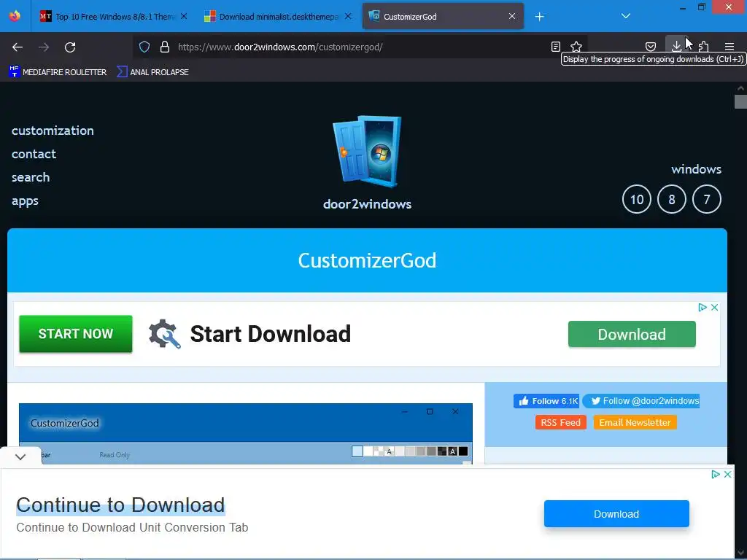Open the Email Newsletter button

tap(635, 422)
